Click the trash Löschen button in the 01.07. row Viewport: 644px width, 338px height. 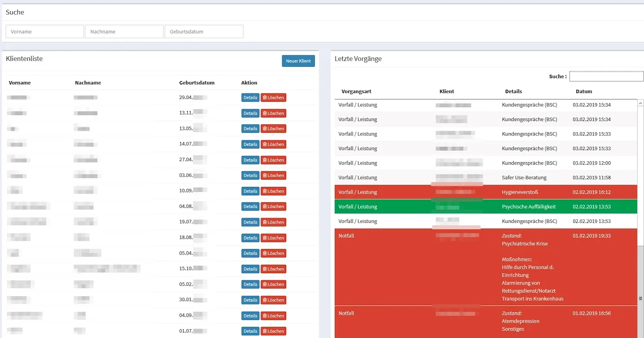[273, 331]
